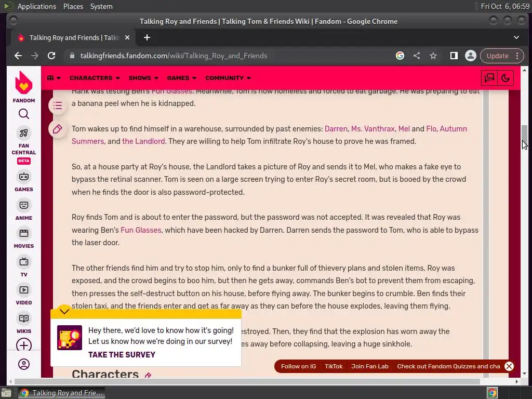Edit the Characters section pencil icon
The width and height of the screenshot is (532, 399).
[x=148, y=375]
